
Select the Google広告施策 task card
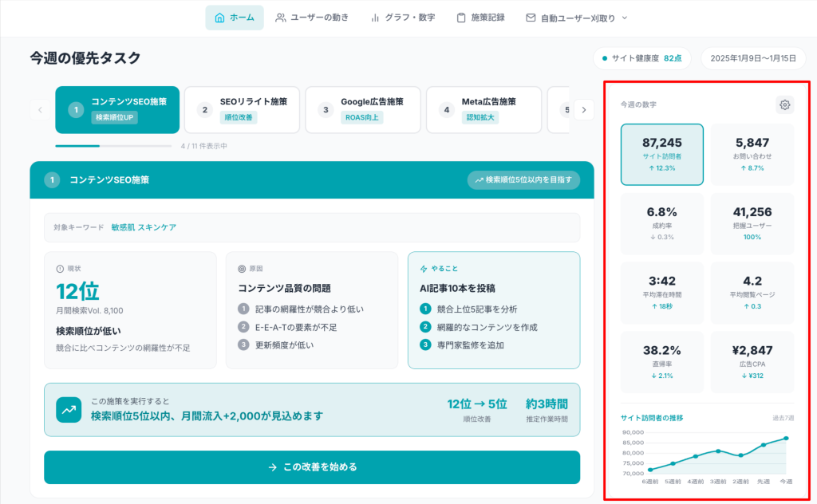point(363,109)
